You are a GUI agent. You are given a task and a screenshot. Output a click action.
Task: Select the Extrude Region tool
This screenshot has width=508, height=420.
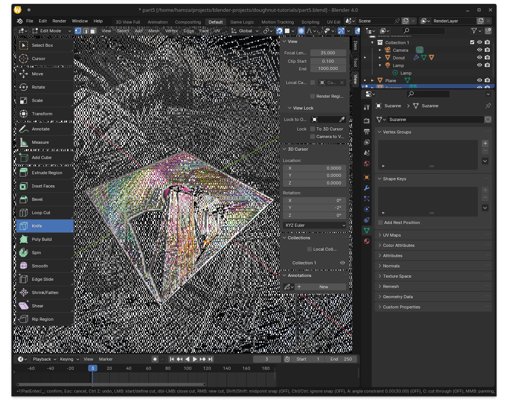tap(45, 173)
